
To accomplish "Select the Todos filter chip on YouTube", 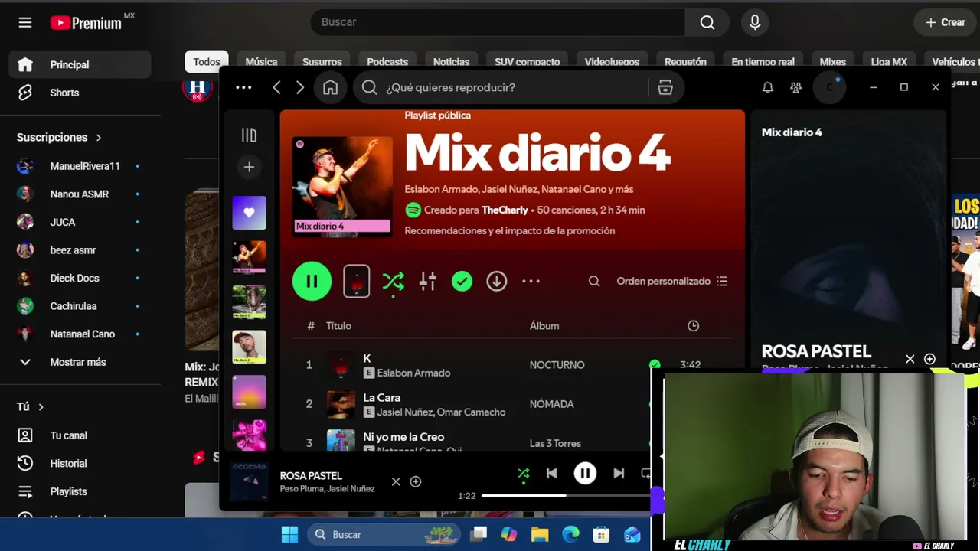I will pos(207,62).
